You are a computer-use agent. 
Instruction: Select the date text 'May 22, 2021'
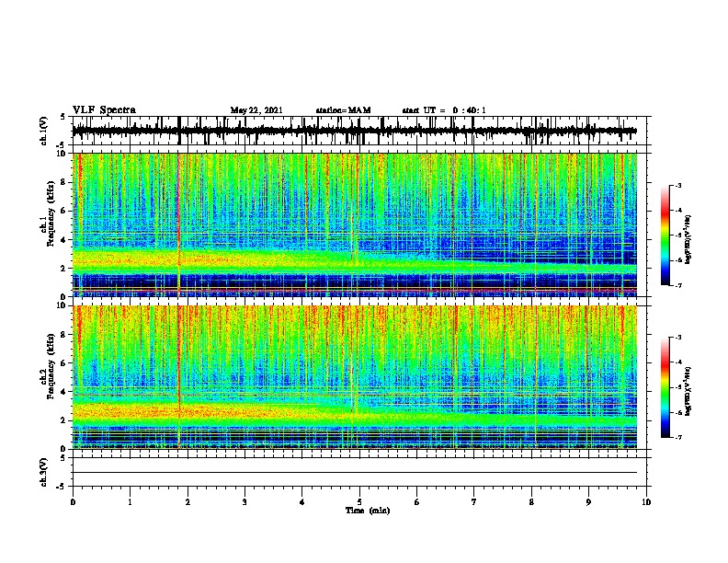256,110
